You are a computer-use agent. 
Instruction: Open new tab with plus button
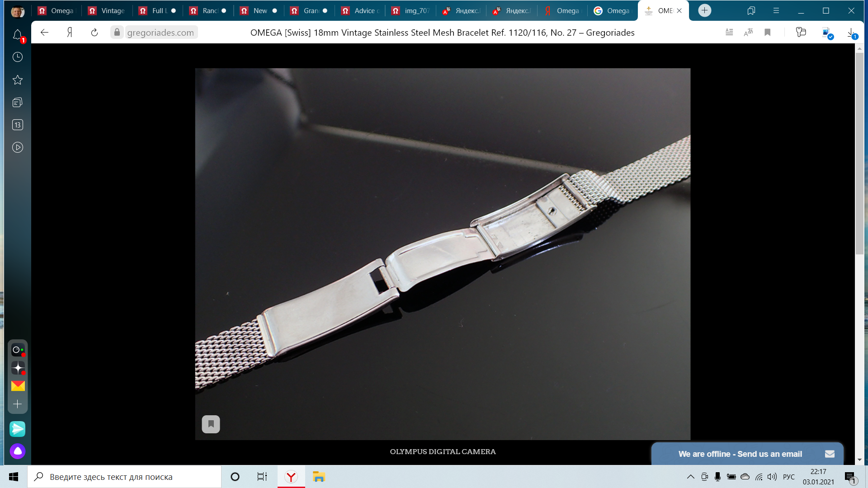click(x=704, y=10)
